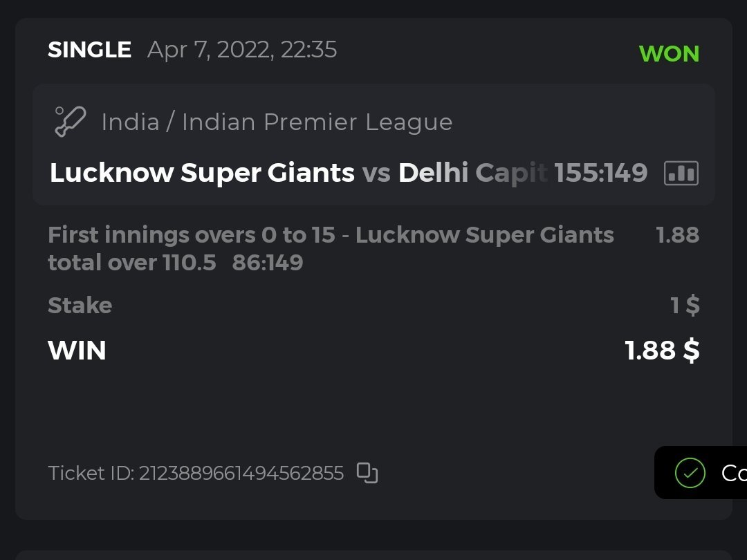
Task: Click the WON status label
Action: point(669,54)
